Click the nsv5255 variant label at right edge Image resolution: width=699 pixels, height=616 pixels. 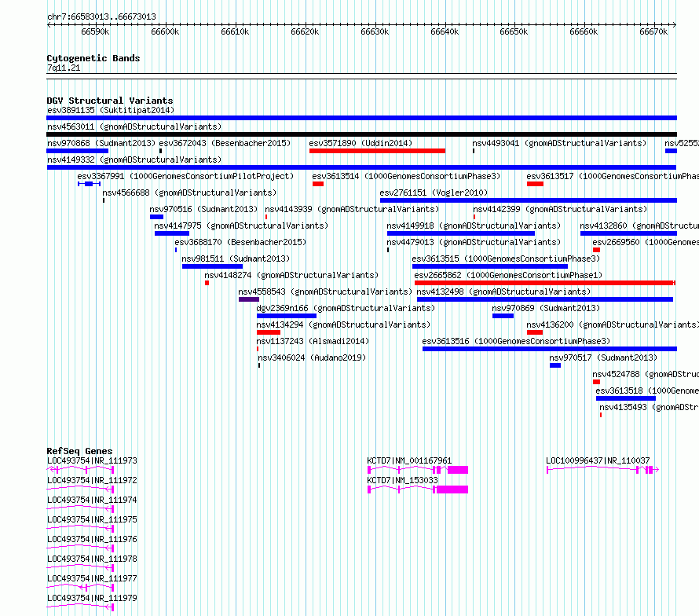(682, 143)
